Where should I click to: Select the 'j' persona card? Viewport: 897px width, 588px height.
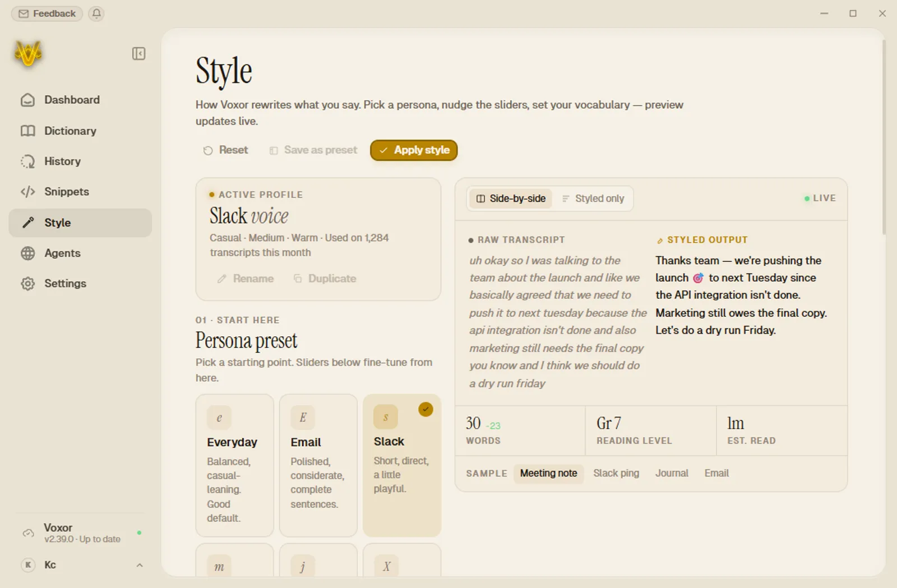[x=318, y=560]
